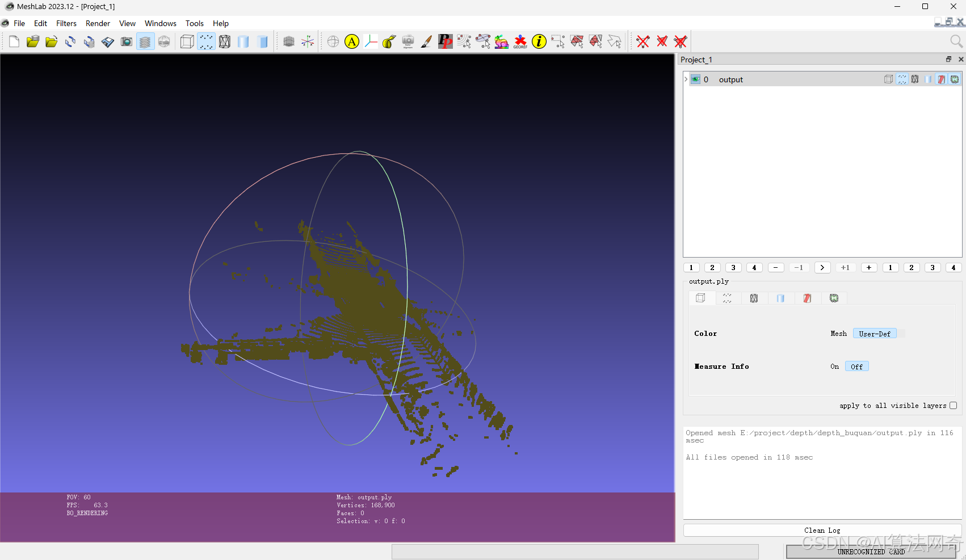The image size is (966, 560).
Task: Open the Filters menu
Action: [x=66, y=23]
